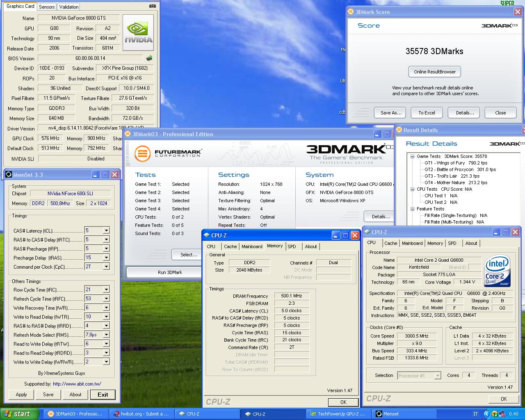Collapse the CPU Tests tree node
525x420 pixels.
click(x=413, y=189)
